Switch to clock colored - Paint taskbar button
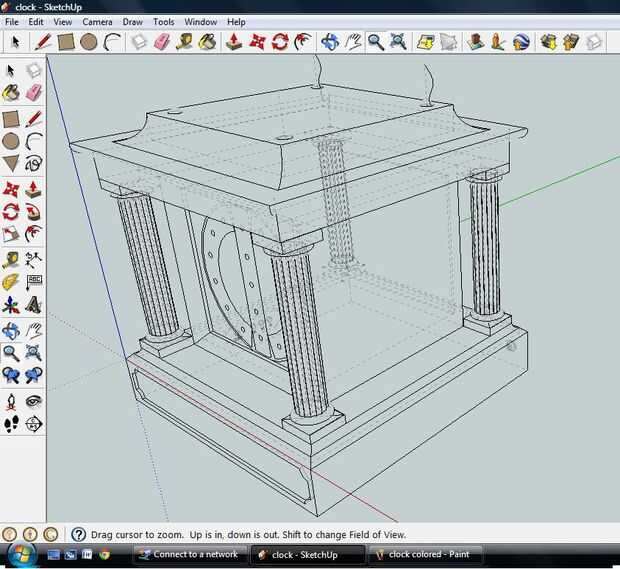Viewport: 620px width, 569px height. click(x=428, y=554)
